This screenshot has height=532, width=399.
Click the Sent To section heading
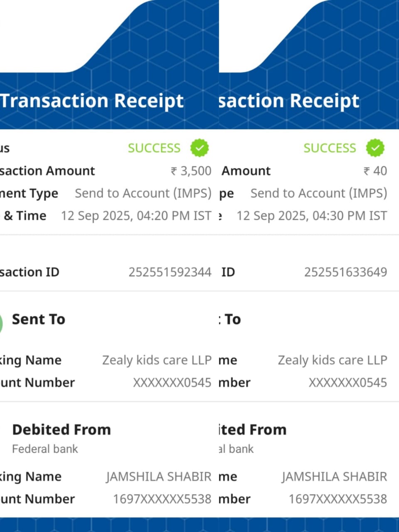pyautogui.click(x=39, y=319)
